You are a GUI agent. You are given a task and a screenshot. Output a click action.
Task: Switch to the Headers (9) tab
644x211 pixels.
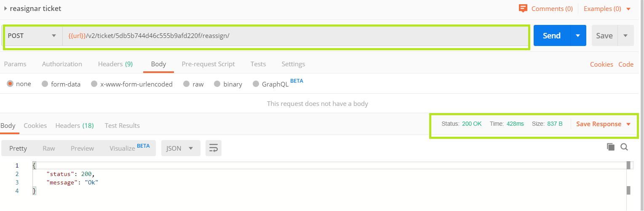click(x=115, y=64)
